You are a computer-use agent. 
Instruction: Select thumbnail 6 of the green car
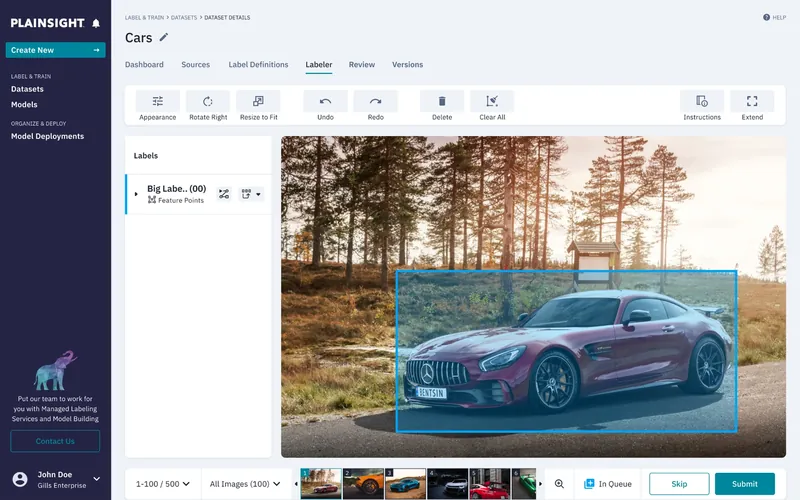(524, 484)
